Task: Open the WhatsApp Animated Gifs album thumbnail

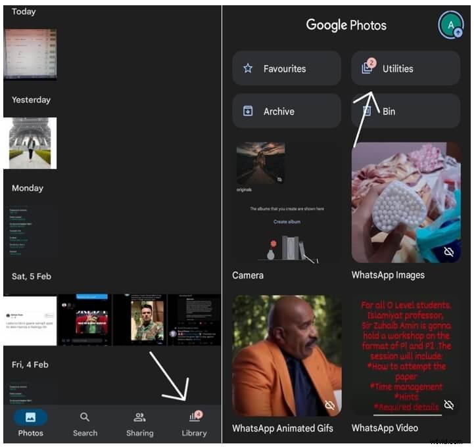Action: click(x=287, y=355)
